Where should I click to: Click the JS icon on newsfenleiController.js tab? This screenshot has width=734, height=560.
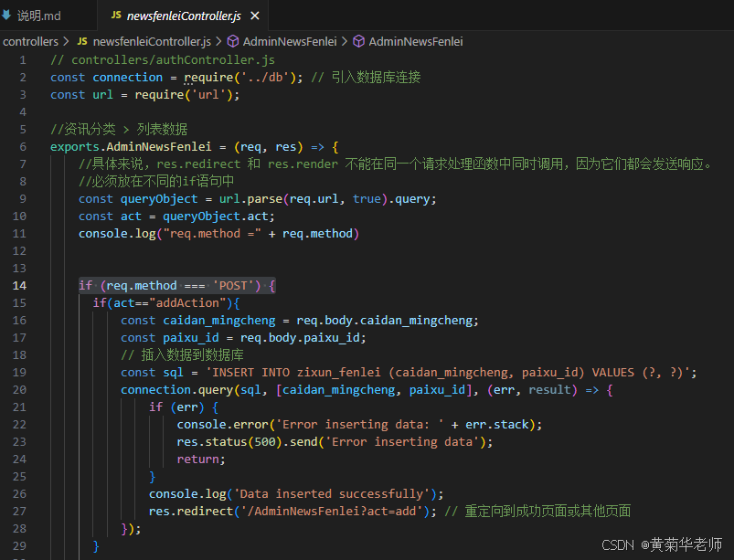pyautogui.click(x=116, y=16)
